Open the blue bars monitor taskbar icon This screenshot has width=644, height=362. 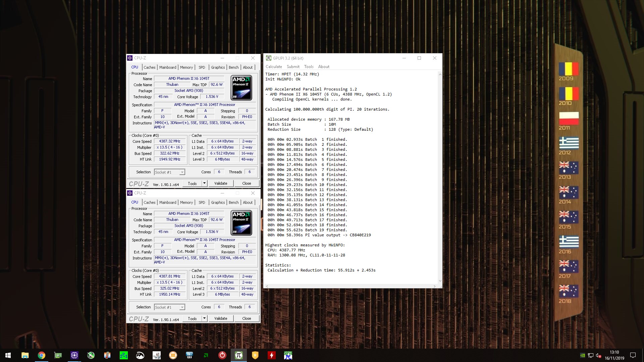click(190, 355)
